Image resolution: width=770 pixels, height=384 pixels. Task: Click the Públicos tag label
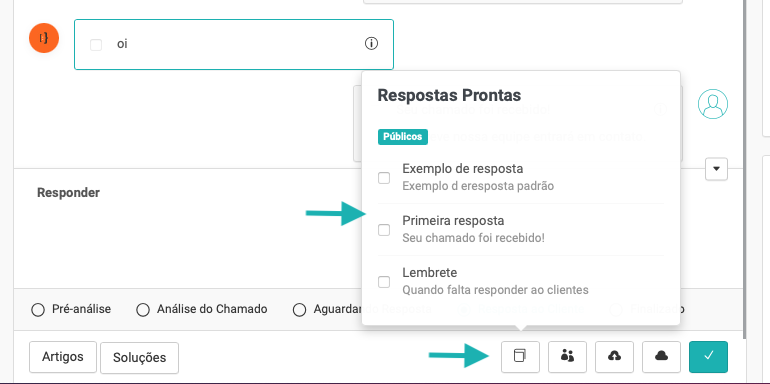403,137
